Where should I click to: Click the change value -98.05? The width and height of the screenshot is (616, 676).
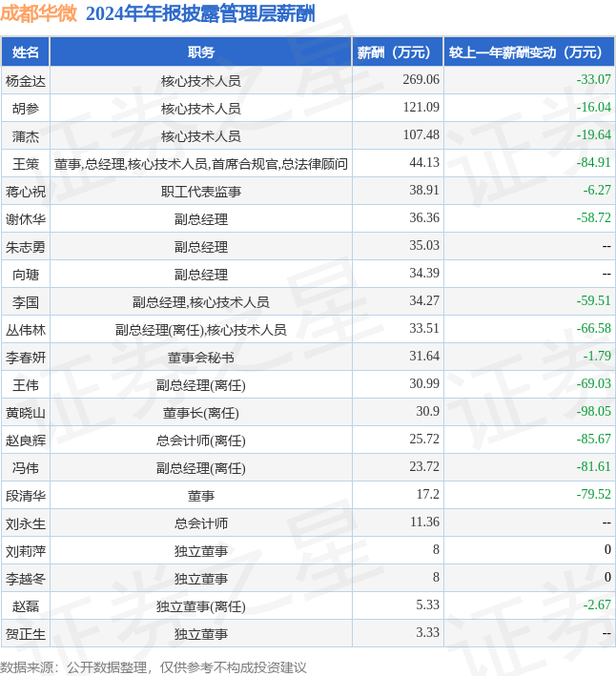pyautogui.click(x=593, y=411)
